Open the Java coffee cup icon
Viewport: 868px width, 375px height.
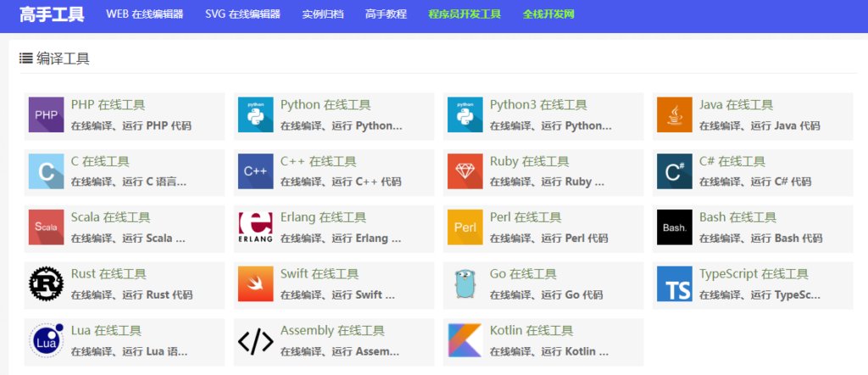(675, 115)
